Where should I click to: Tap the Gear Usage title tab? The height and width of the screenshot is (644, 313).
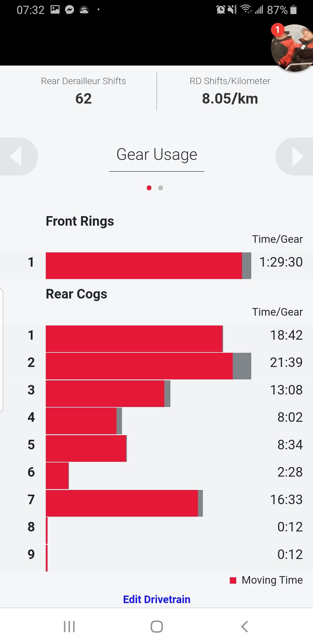pos(157,155)
